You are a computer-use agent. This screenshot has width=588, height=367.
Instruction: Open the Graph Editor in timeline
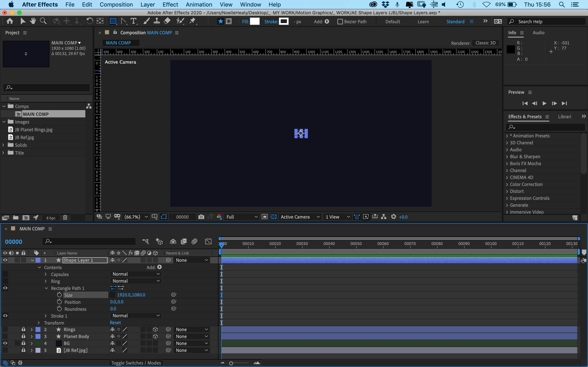(x=208, y=242)
